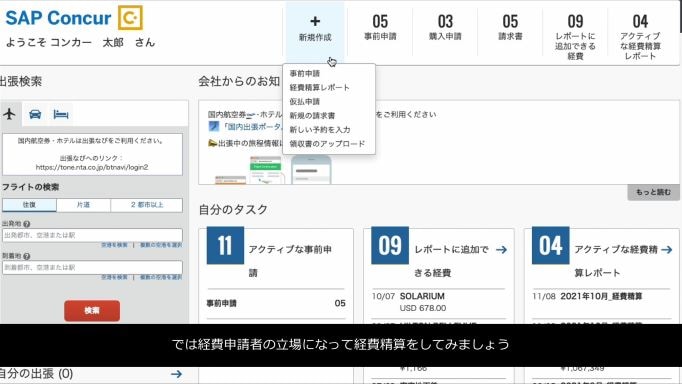Click the もっと読む button

tap(653, 192)
